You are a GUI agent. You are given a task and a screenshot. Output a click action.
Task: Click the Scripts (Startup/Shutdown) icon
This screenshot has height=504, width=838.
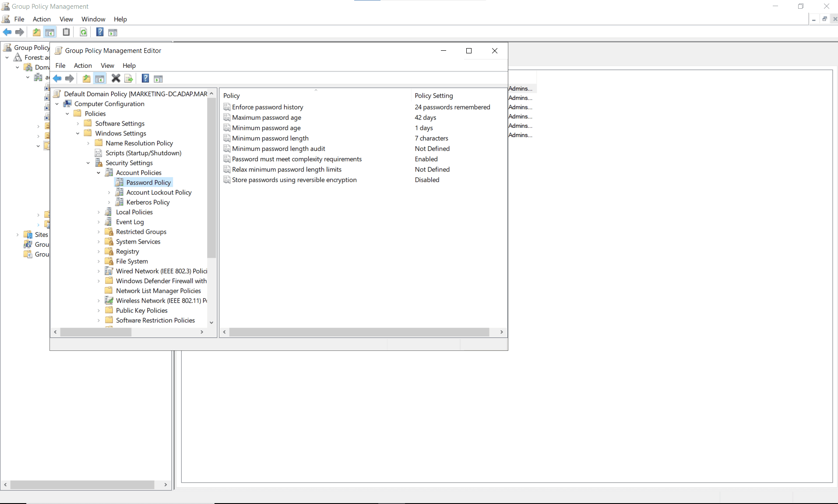(99, 153)
